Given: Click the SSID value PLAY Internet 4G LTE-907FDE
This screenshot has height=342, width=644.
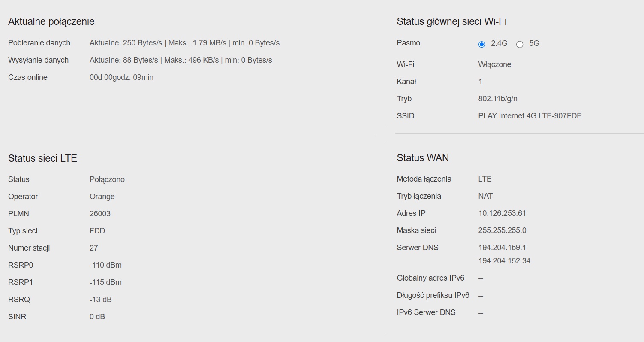Looking at the screenshot, I should 530,116.
